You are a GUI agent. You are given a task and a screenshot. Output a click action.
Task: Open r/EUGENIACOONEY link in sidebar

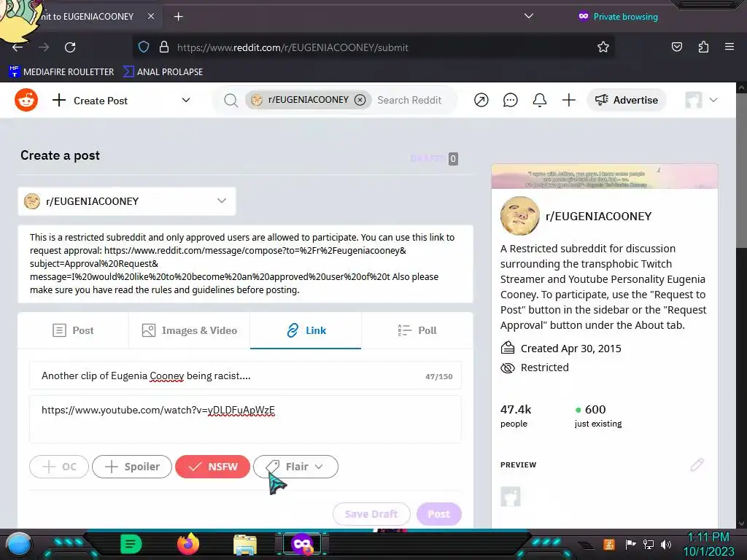click(598, 216)
